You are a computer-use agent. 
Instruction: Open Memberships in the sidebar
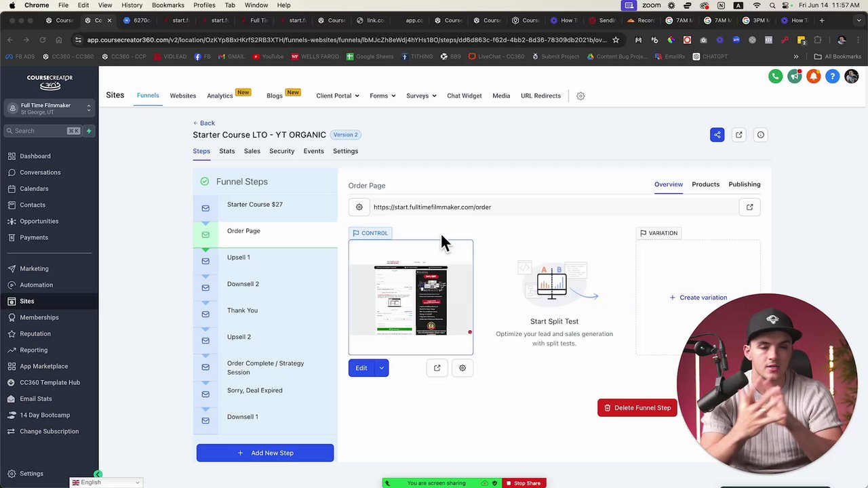click(39, 318)
